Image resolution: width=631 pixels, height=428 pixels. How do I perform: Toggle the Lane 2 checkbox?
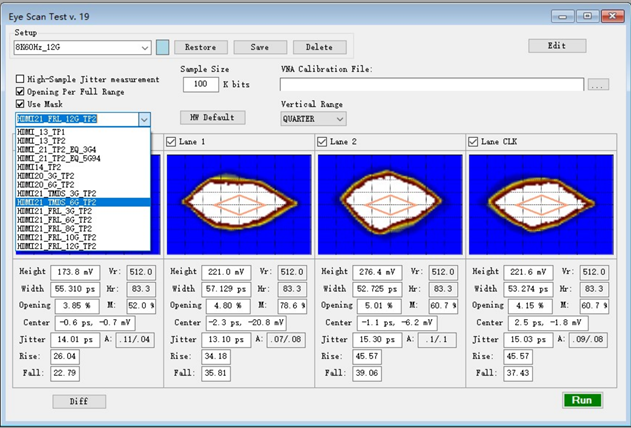point(322,142)
